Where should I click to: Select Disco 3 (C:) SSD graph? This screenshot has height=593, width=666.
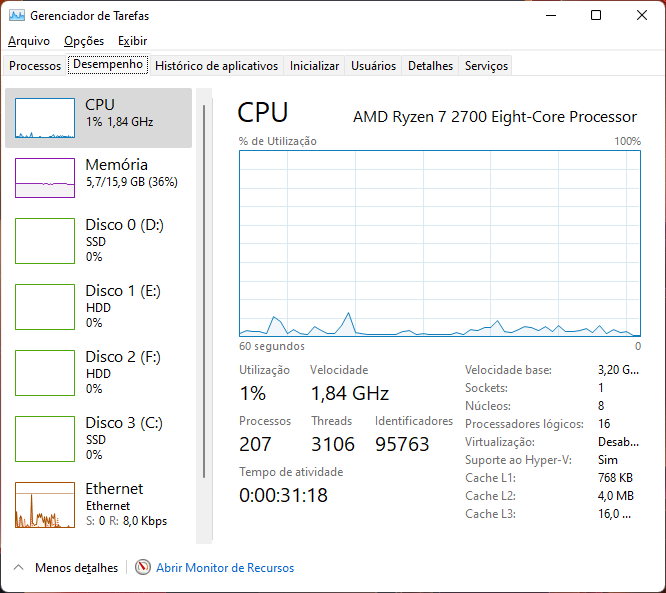pyautogui.click(x=45, y=438)
